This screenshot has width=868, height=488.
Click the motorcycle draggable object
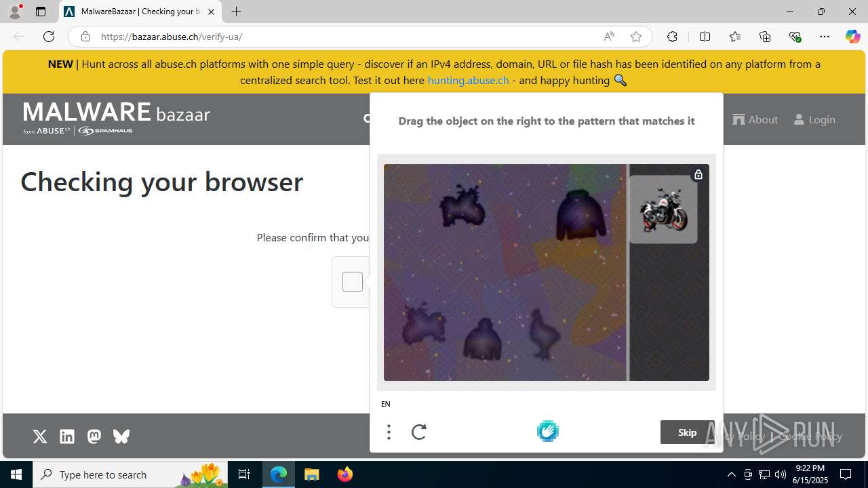pos(663,209)
